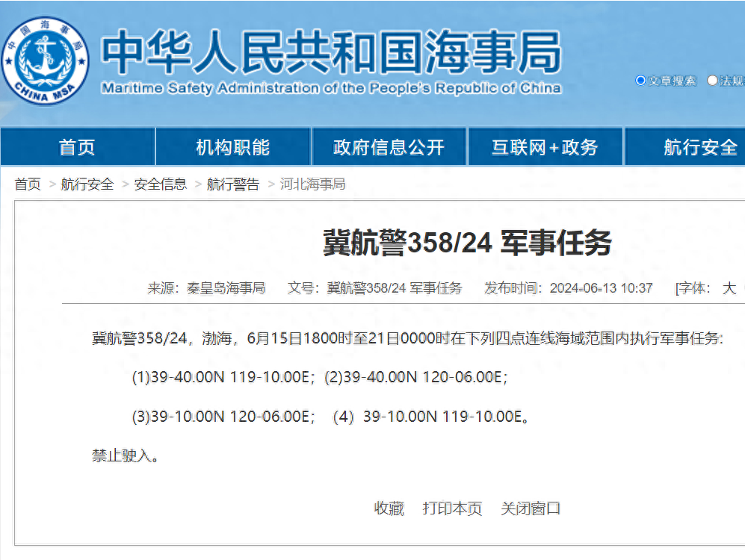The image size is (745, 560).
Task: Open the 机构职能 navigation tab
Action: (233, 147)
